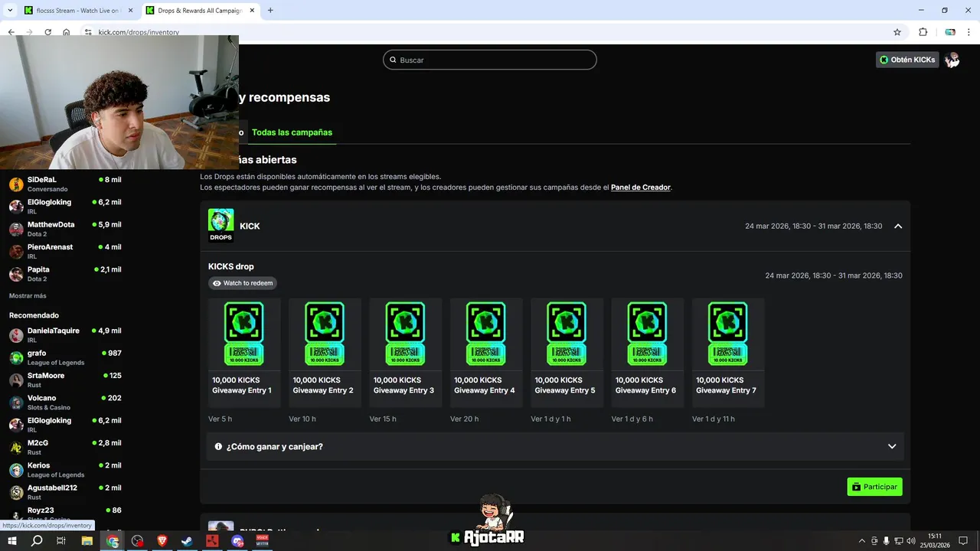Click Kerios channel avatar icon
The width and height of the screenshot is (980, 551).
pos(16,470)
